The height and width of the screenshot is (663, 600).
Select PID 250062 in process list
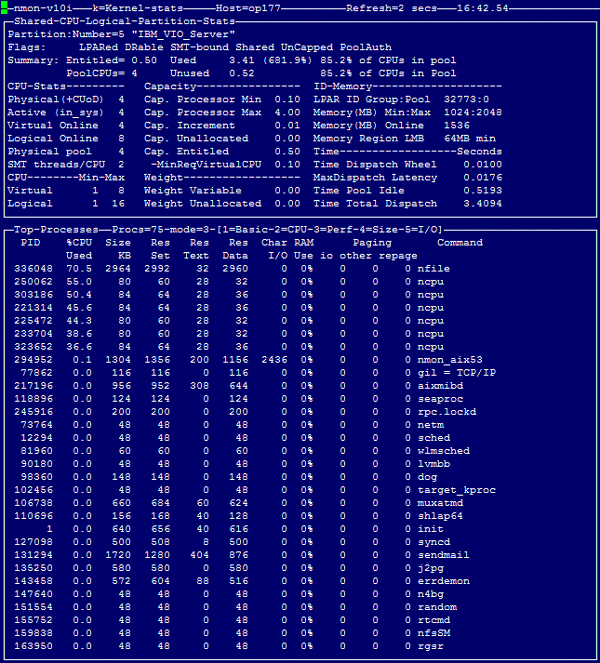point(34,282)
